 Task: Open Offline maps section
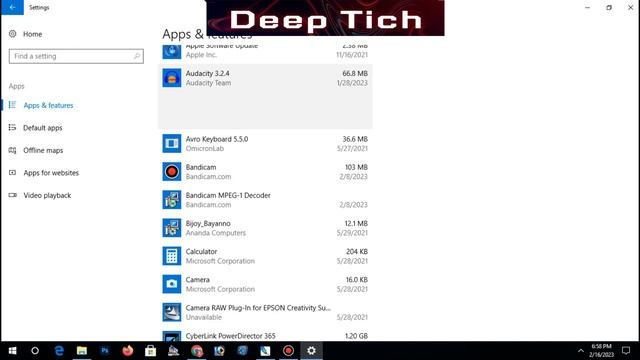pyautogui.click(x=43, y=150)
